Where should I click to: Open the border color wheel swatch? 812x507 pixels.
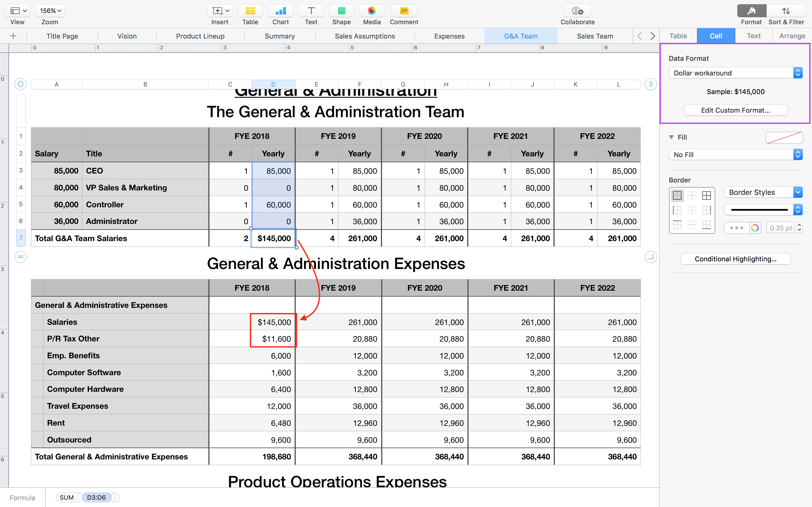pyautogui.click(x=755, y=228)
